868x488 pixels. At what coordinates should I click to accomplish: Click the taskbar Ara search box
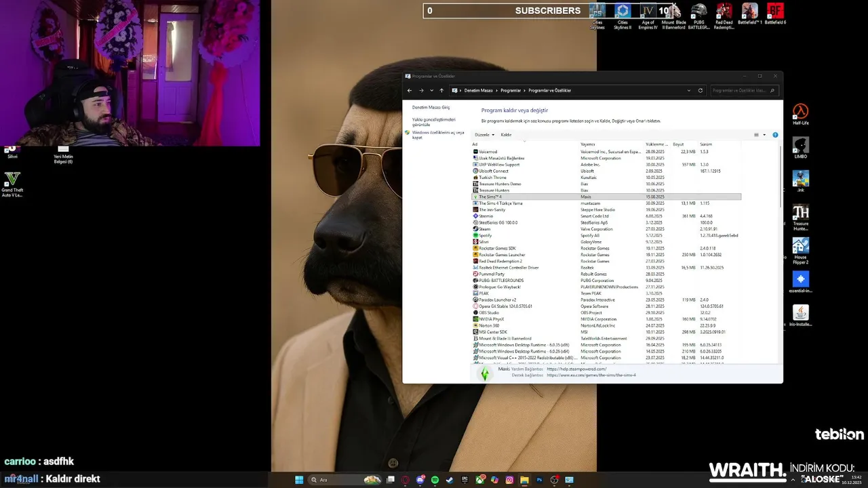click(344, 480)
